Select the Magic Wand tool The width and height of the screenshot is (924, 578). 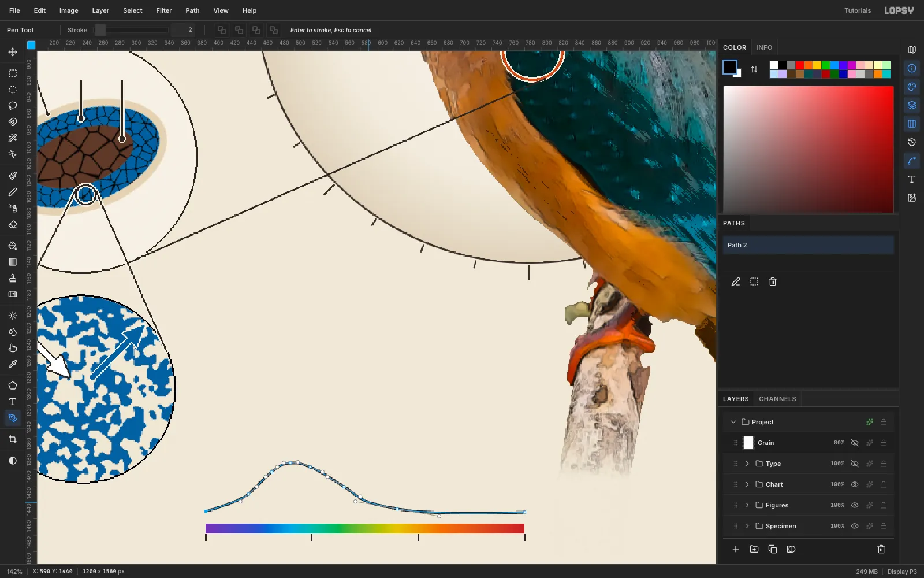[13, 138]
